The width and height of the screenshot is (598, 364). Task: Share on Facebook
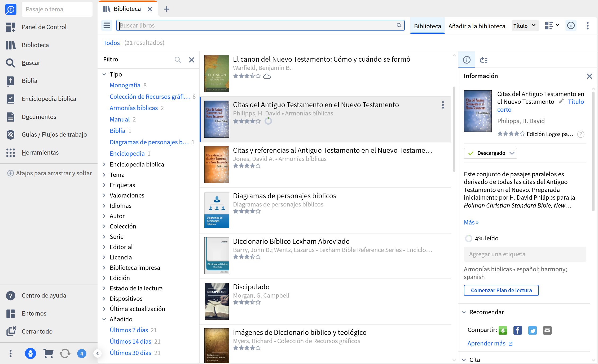pos(518,330)
